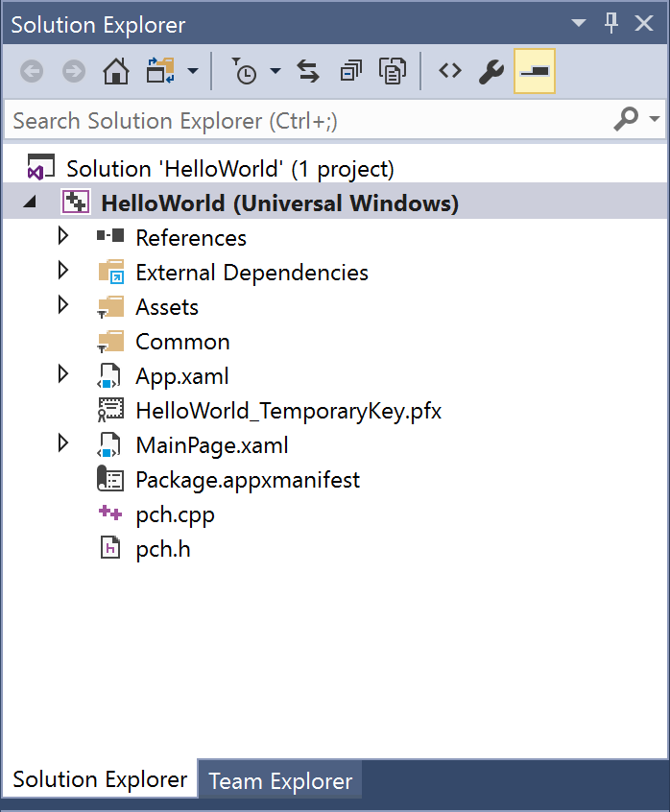670x812 pixels.
Task: Click the Collapse All toolbar icon
Action: click(x=351, y=71)
